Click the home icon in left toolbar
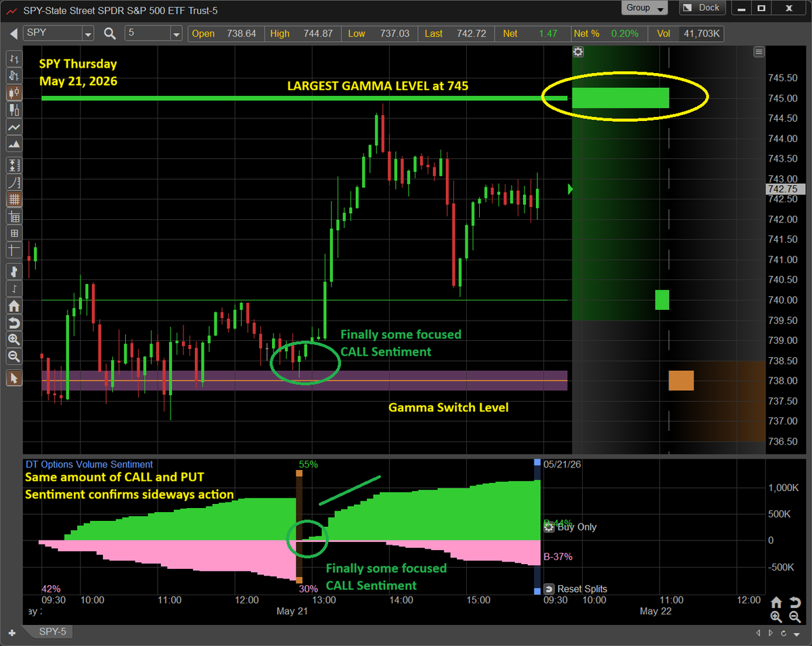This screenshot has height=646, width=812. pyautogui.click(x=14, y=305)
